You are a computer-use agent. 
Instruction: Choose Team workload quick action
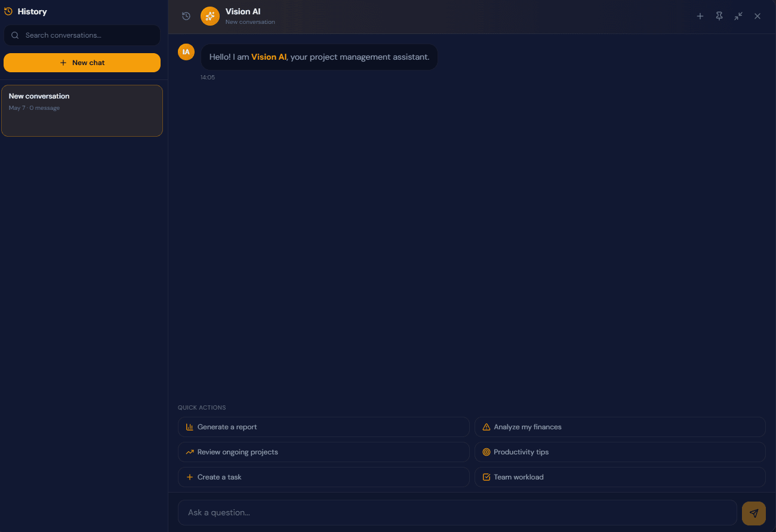pyautogui.click(x=620, y=477)
